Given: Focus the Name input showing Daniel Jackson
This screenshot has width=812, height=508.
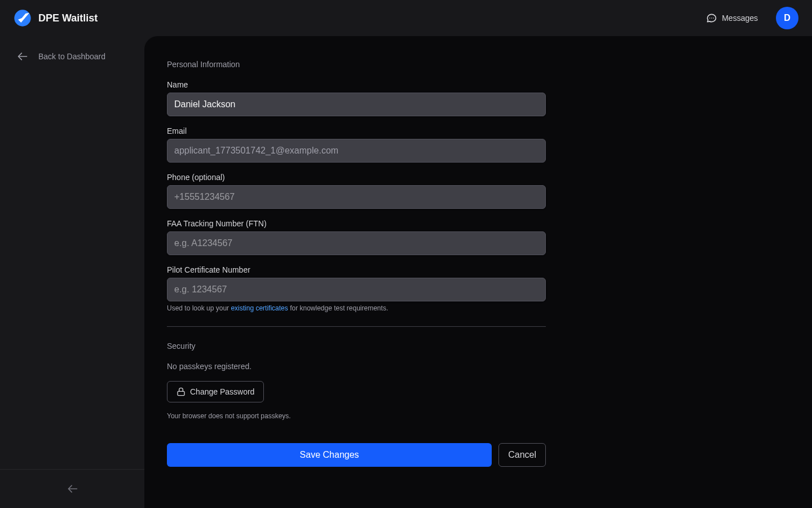Looking at the screenshot, I should (x=356, y=104).
